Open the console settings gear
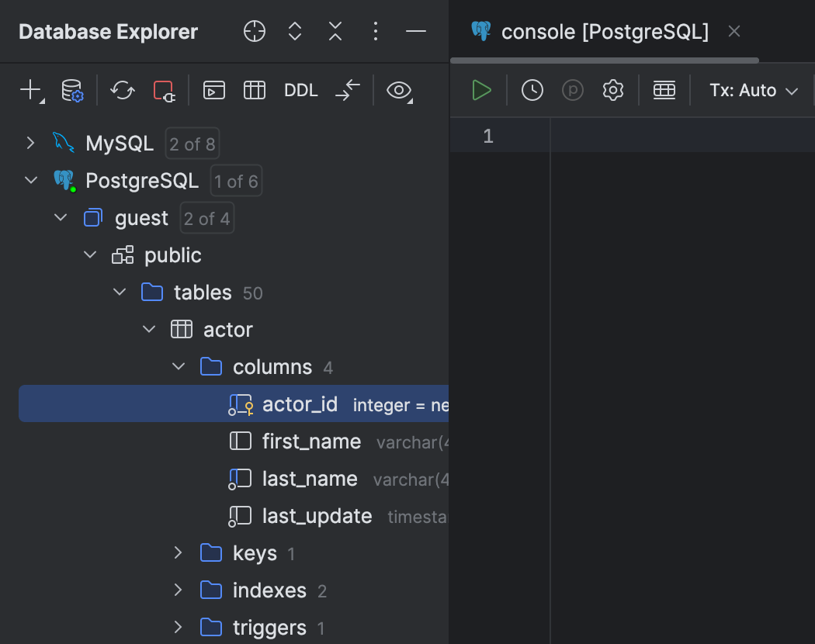This screenshot has height=644, width=815. [x=612, y=90]
